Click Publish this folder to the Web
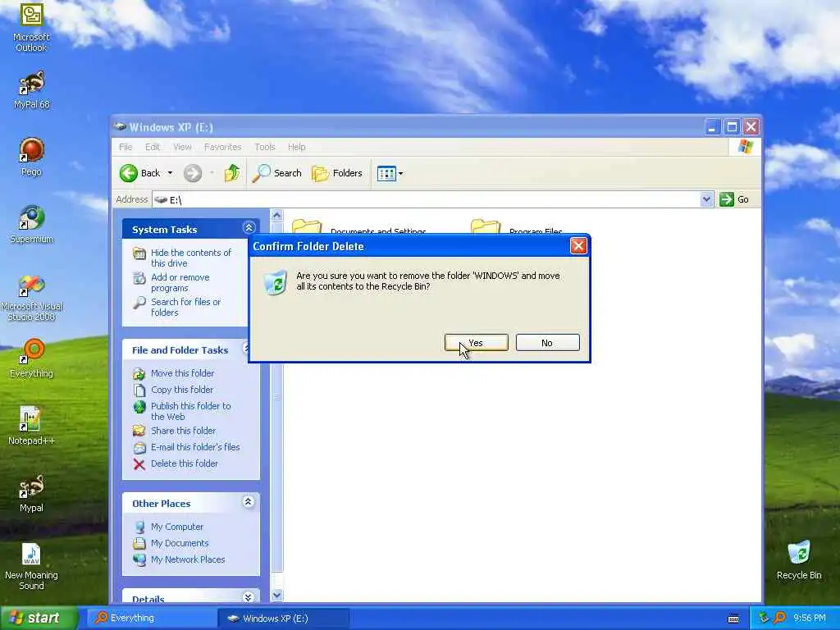 (190, 411)
